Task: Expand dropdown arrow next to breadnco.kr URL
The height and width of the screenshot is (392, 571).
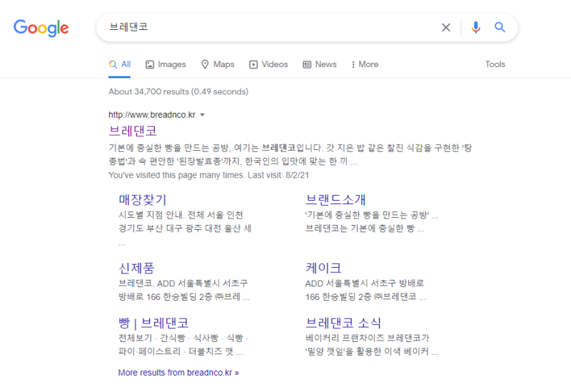Action: [x=203, y=115]
